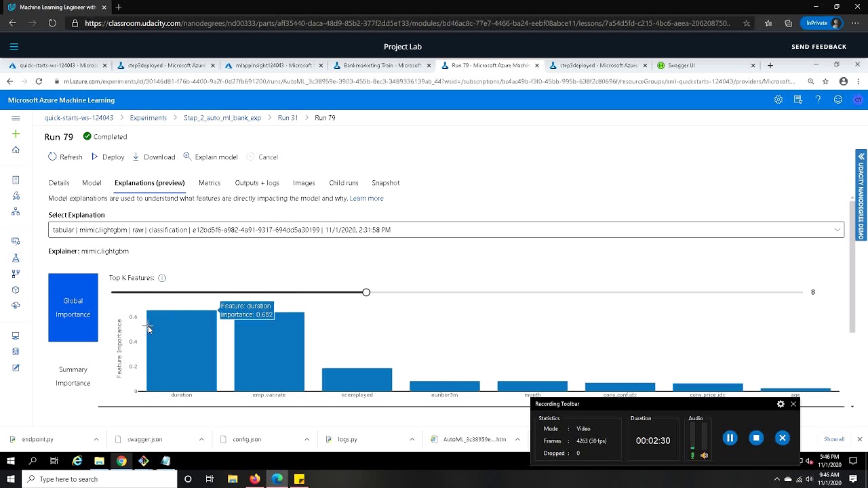Pause the recording in Recording Toolbar

point(730,438)
